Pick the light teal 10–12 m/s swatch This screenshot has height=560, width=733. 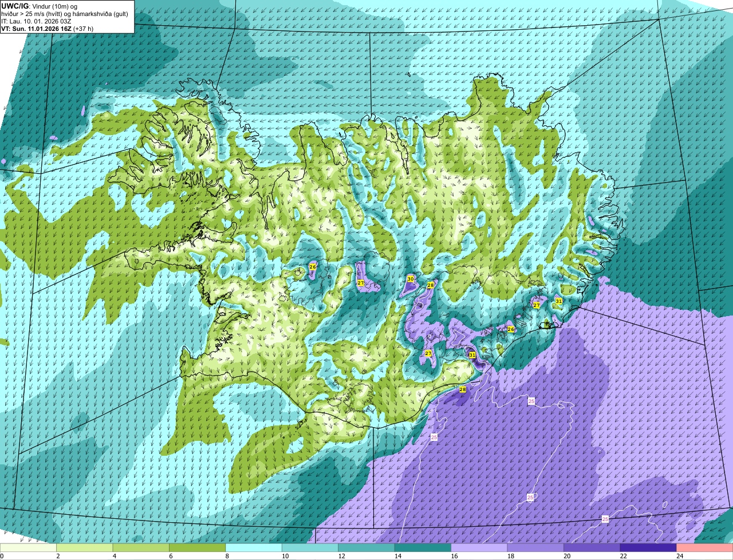[x=310, y=547]
